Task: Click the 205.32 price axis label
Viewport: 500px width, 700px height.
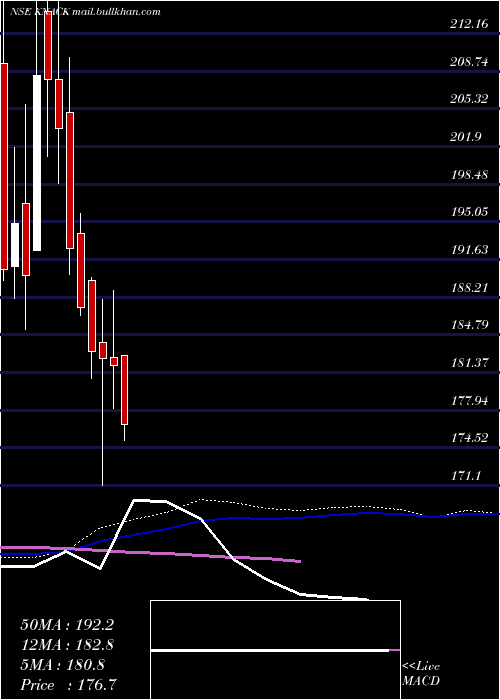Action: click(x=469, y=99)
